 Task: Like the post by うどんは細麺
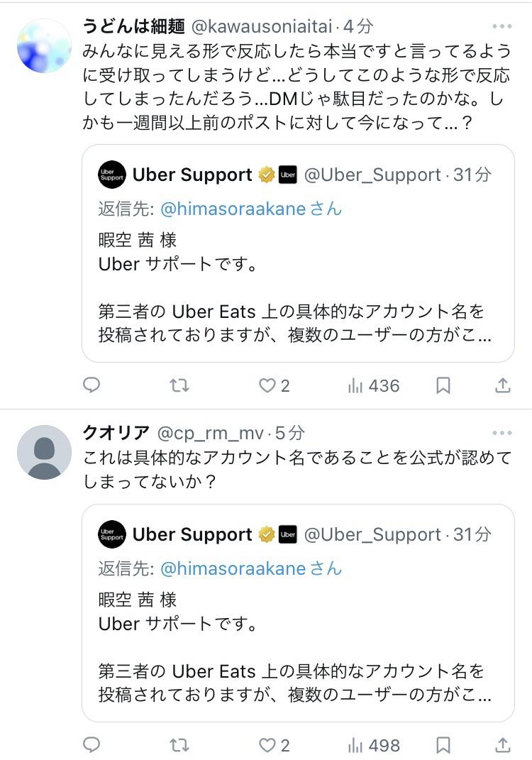267,385
